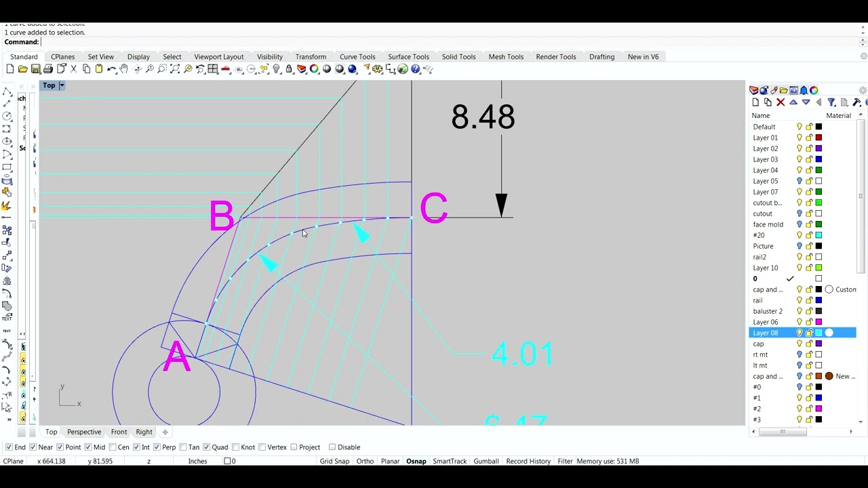
Task: Click the layer filter funnel icon
Action: [x=831, y=102]
